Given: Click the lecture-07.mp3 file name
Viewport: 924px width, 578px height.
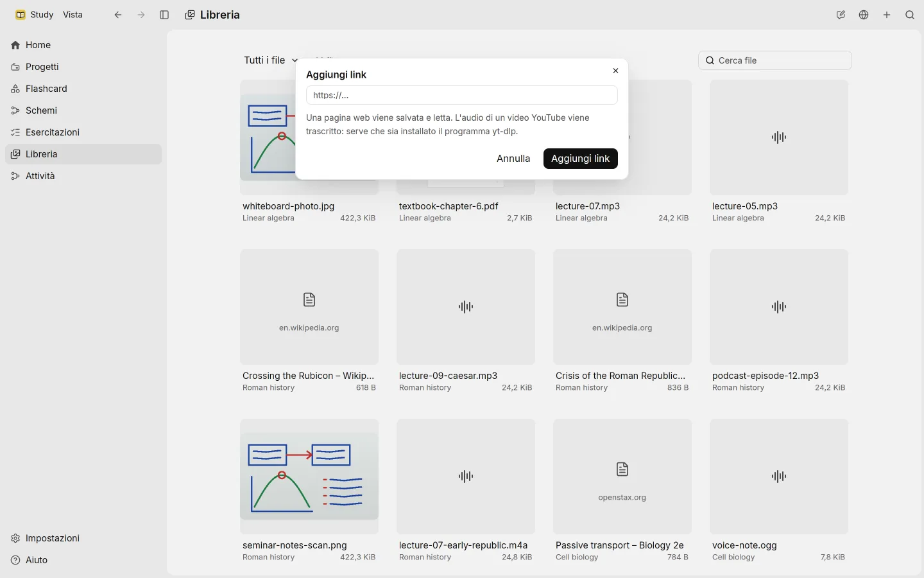Looking at the screenshot, I should click(x=588, y=206).
